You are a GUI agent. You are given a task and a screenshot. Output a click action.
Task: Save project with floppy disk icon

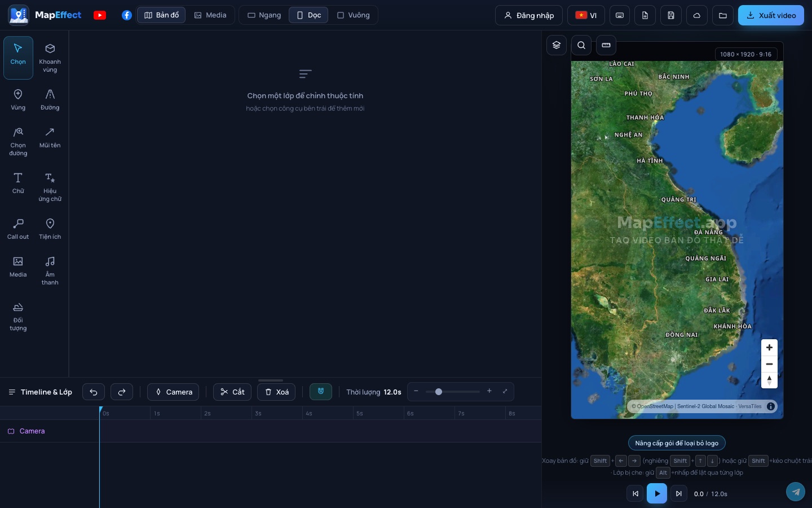coord(671,15)
